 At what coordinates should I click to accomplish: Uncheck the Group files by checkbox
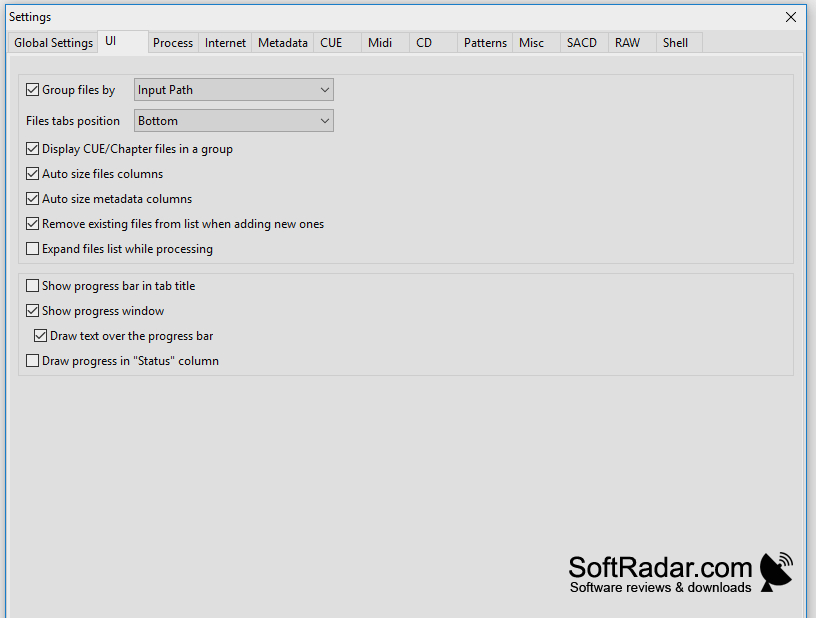[x=32, y=90]
